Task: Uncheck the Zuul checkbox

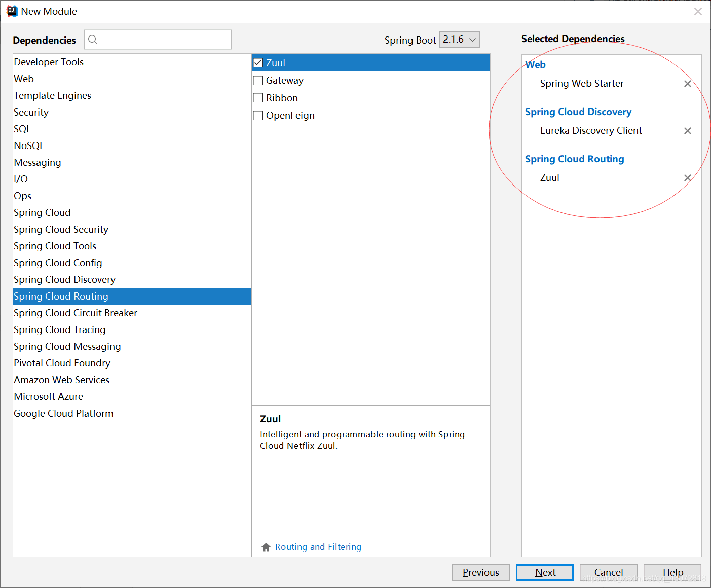Action: coord(258,63)
